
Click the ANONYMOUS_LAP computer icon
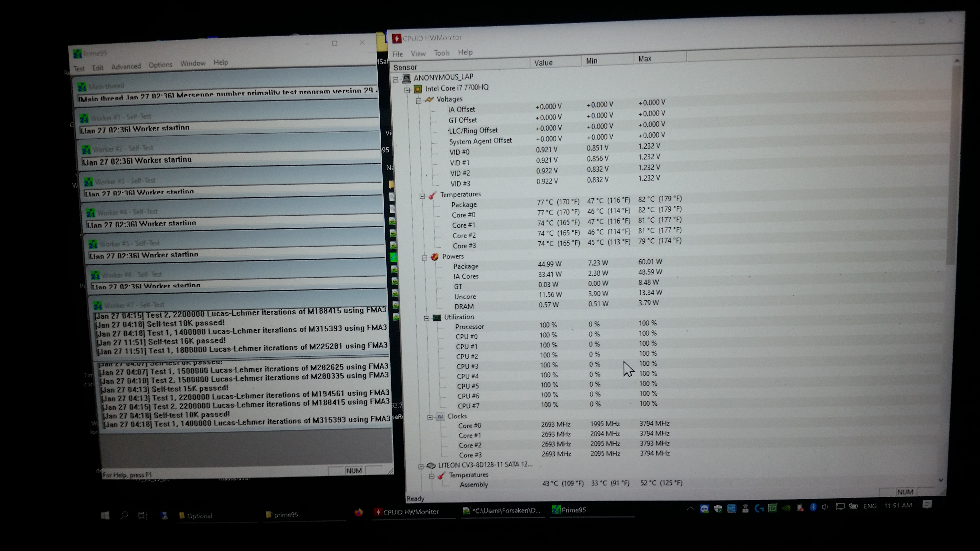click(x=406, y=79)
